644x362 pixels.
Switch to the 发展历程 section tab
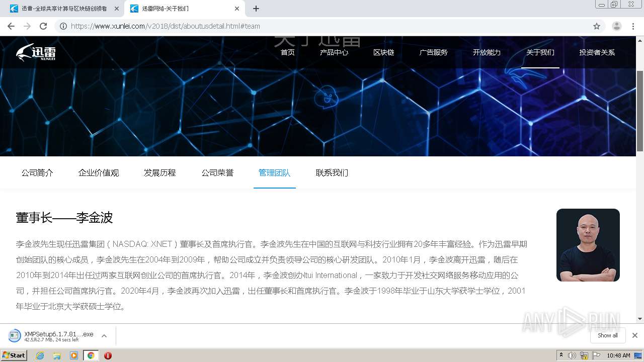pyautogui.click(x=160, y=173)
